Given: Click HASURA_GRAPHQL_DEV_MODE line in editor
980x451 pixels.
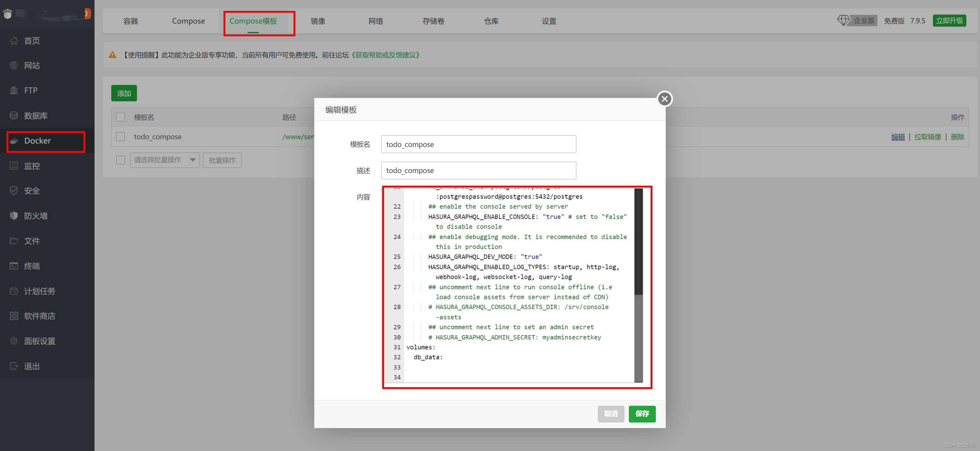Looking at the screenshot, I should pos(485,257).
